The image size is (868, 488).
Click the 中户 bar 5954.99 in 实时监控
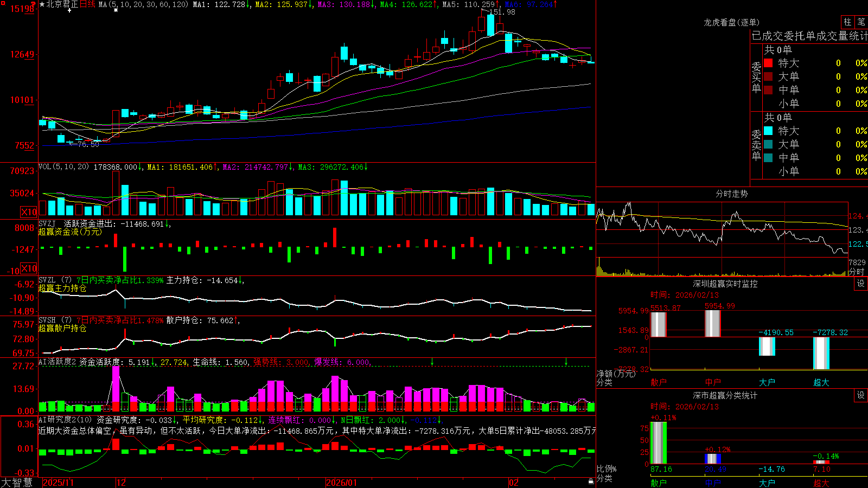[712, 323]
